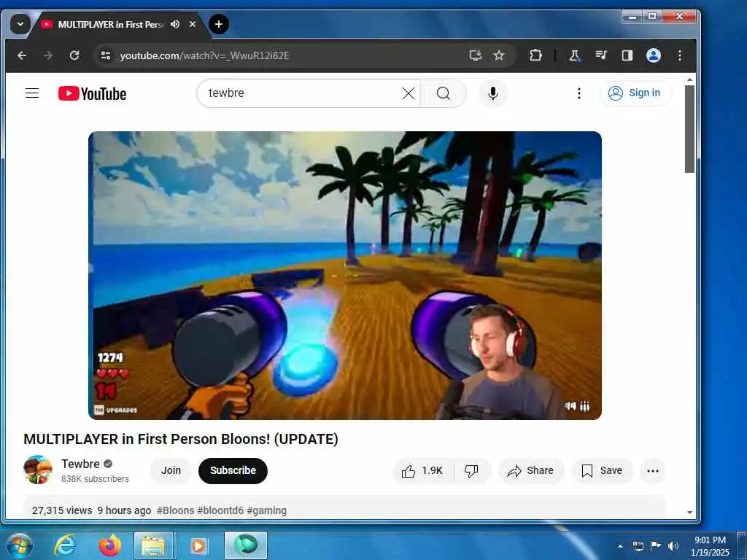This screenshot has height=560, width=747.
Task: Click the install app icon in address bar
Action: point(476,55)
